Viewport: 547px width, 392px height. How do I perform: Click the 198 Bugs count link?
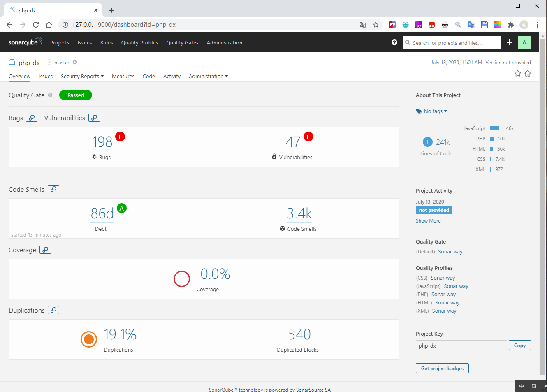tap(102, 142)
